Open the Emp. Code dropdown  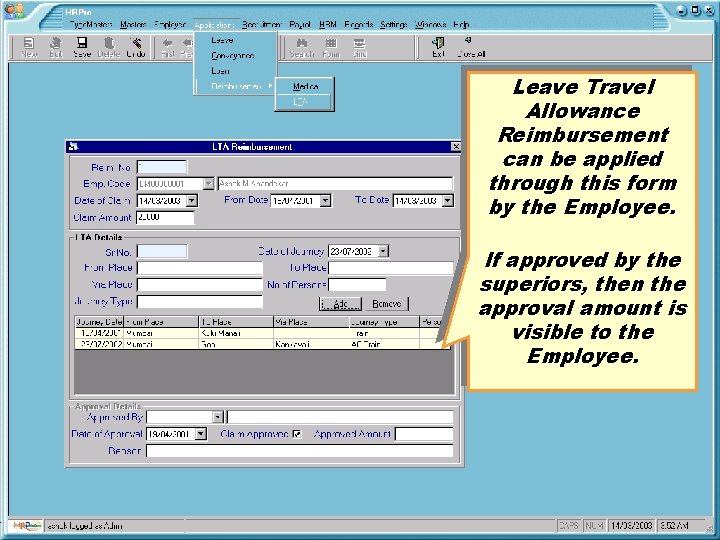(x=208, y=184)
